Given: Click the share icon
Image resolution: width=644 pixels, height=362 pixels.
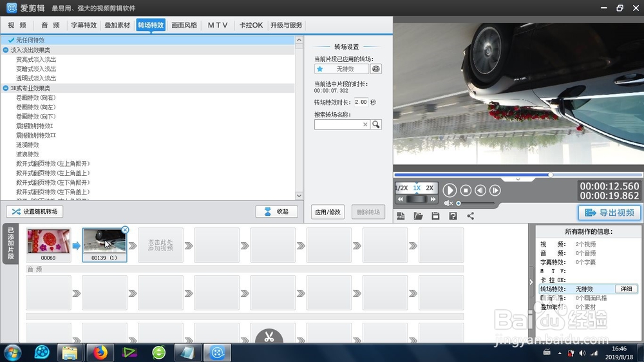Looking at the screenshot, I should [470, 216].
